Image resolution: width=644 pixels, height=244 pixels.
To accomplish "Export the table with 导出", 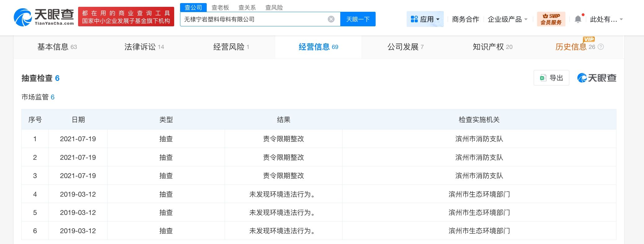I will tap(551, 78).
